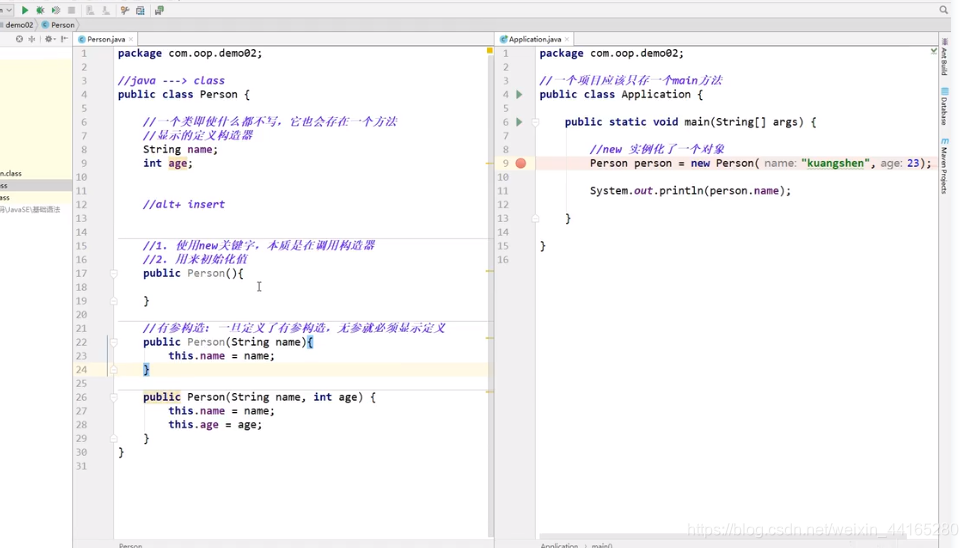Screen dimensions: 968x548
Task: Run the program with green play button
Action: pos(25,10)
